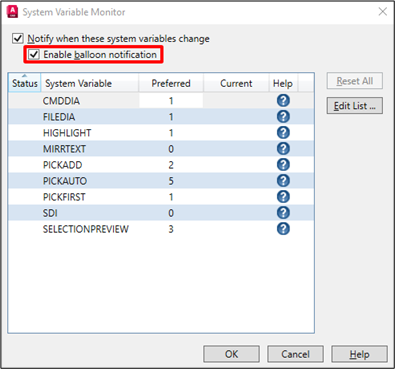Click the Cancel button
The width and height of the screenshot is (395, 369).
pos(295,354)
